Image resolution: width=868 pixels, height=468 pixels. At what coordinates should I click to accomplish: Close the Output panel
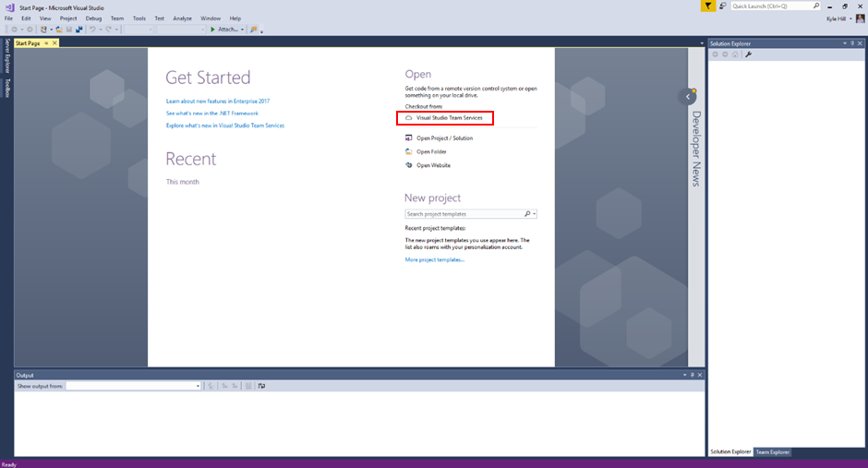click(x=700, y=375)
